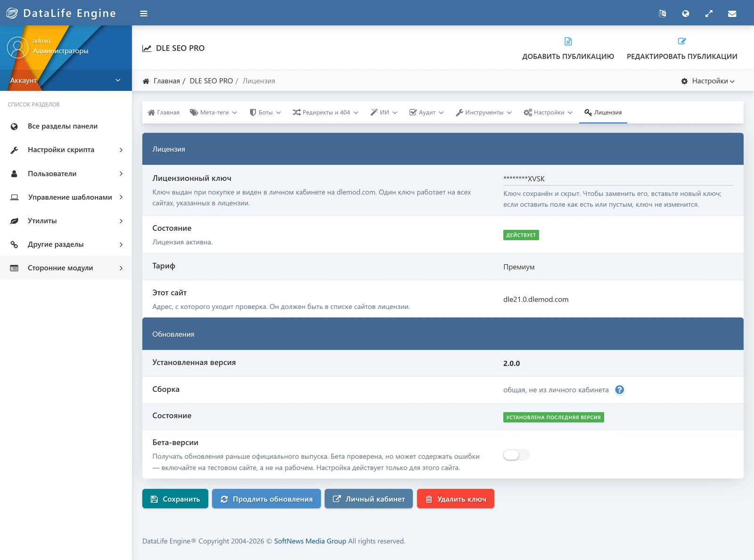
Task: Open the Настройки dropdown in breadcrumb bar
Action: pyautogui.click(x=708, y=81)
